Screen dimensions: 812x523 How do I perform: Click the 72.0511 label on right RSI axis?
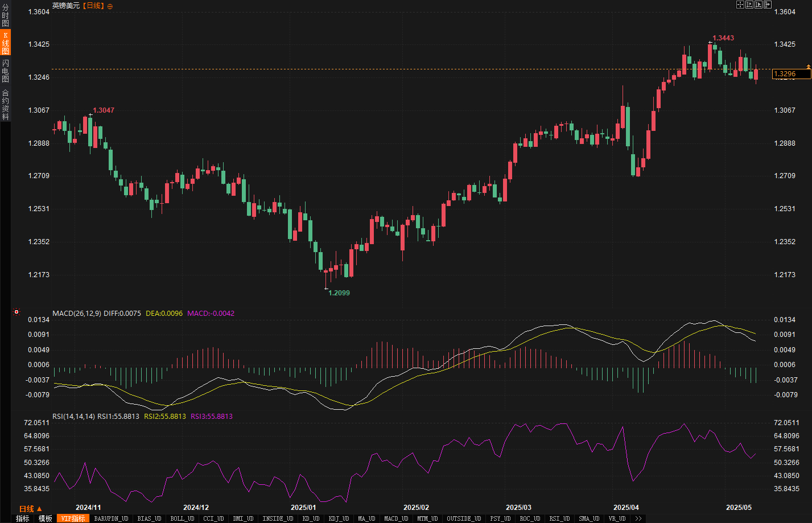click(786, 423)
